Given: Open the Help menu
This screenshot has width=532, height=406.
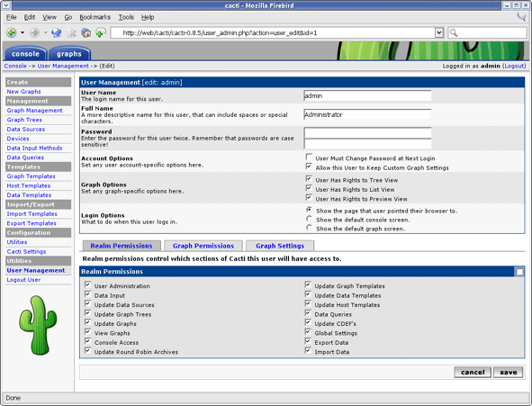Looking at the screenshot, I should pyautogui.click(x=148, y=17).
